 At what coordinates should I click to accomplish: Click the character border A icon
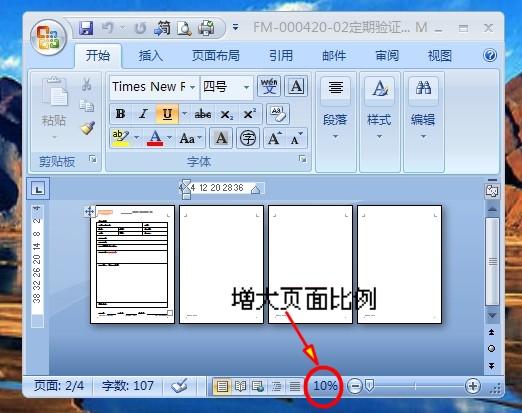[x=296, y=86]
